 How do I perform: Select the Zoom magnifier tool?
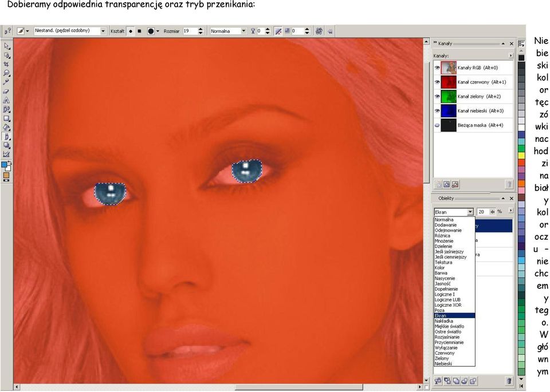(7, 73)
